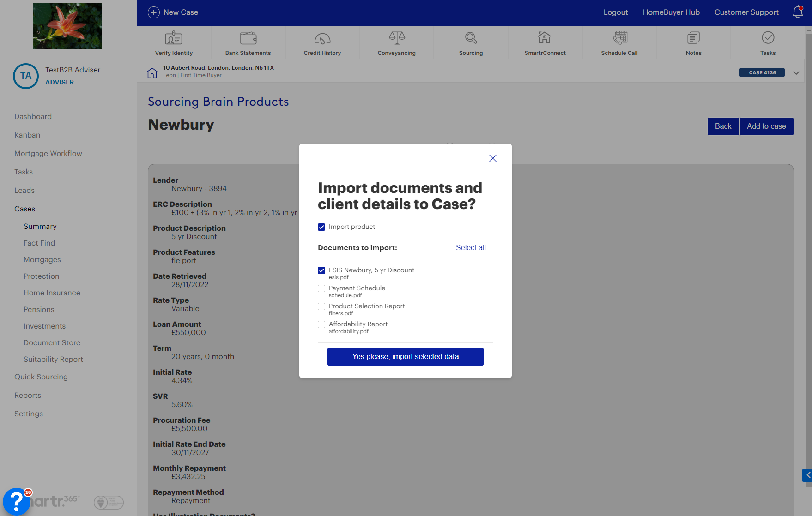Open the help question mark widget

[x=17, y=501]
